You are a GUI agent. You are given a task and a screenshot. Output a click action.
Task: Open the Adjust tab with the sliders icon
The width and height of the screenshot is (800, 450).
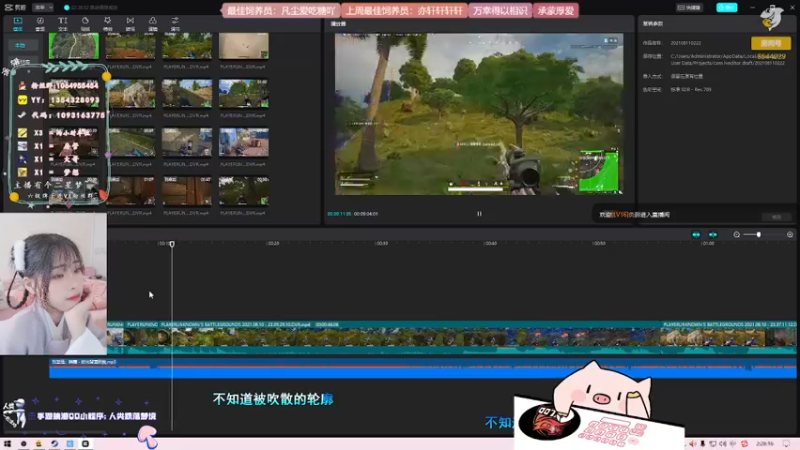click(175, 23)
